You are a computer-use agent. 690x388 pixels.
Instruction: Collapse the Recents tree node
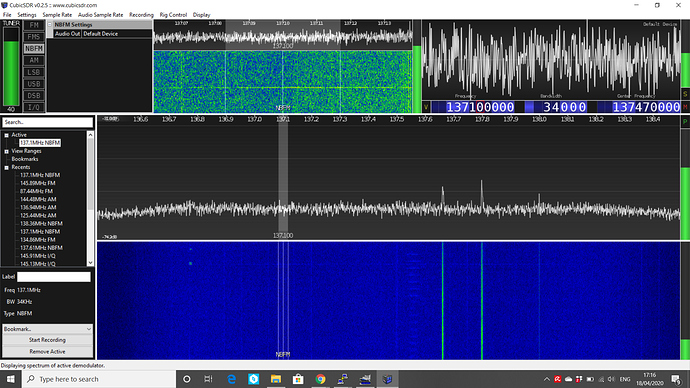tap(7, 168)
